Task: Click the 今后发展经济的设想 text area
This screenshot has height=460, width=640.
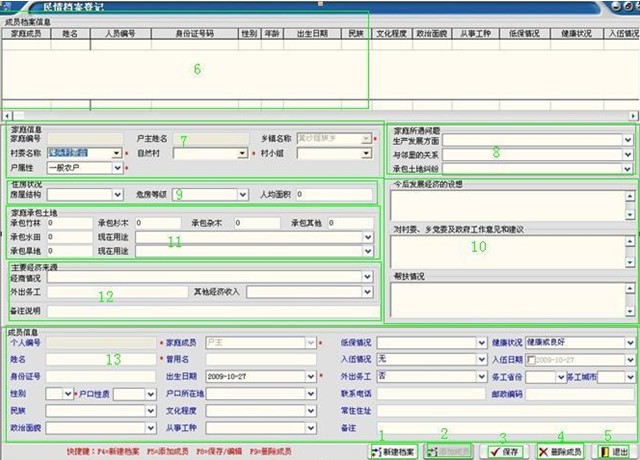Action: 508,205
